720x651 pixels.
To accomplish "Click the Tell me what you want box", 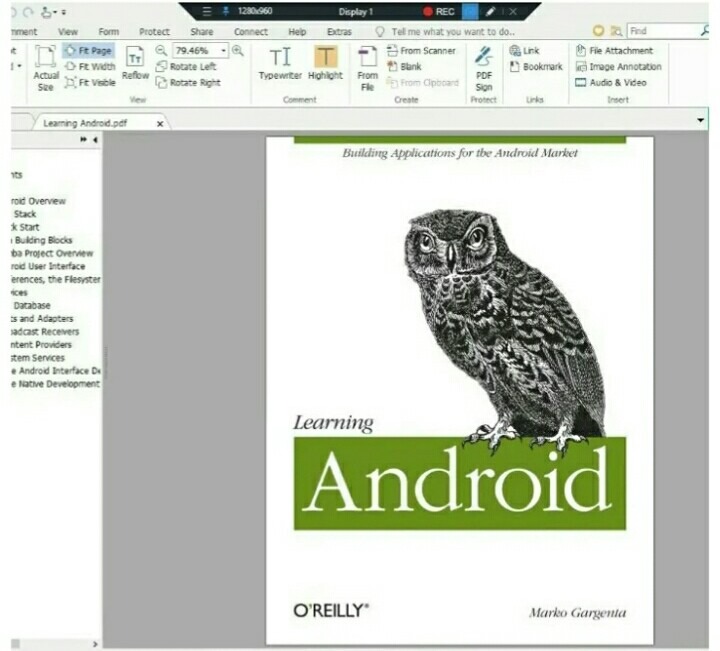I will [x=445, y=32].
